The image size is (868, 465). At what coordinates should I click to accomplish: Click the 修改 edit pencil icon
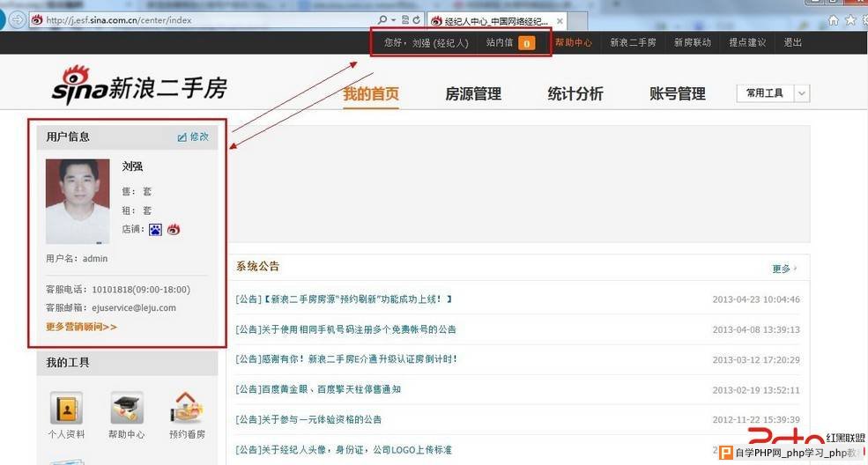182,137
